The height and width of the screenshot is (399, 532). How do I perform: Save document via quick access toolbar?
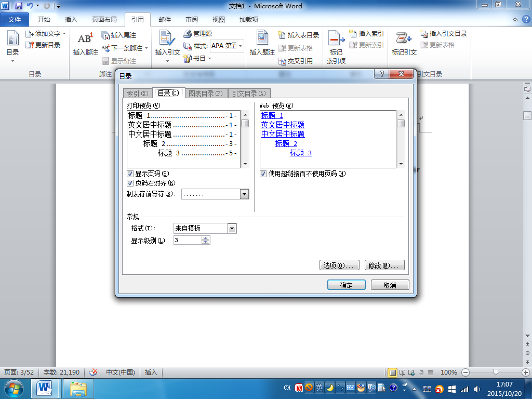pyautogui.click(x=19, y=6)
